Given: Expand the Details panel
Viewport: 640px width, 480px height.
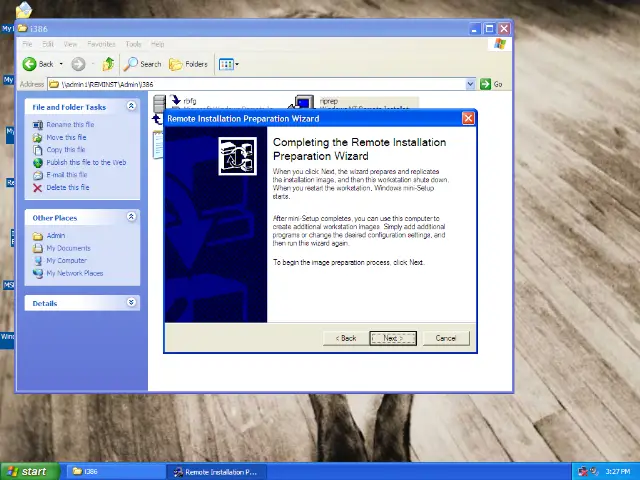Looking at the screenshot, I should click(x=131, y=302).
